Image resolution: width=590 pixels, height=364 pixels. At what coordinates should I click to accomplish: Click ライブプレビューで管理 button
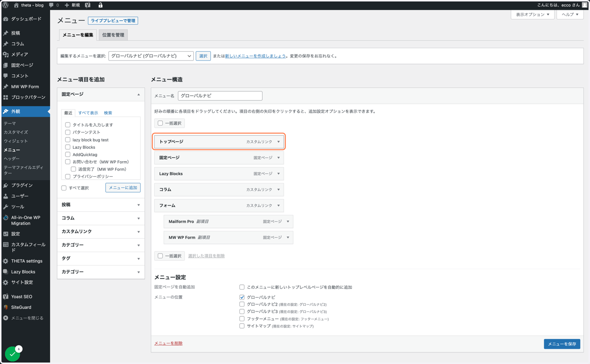(x=113, y=21)
